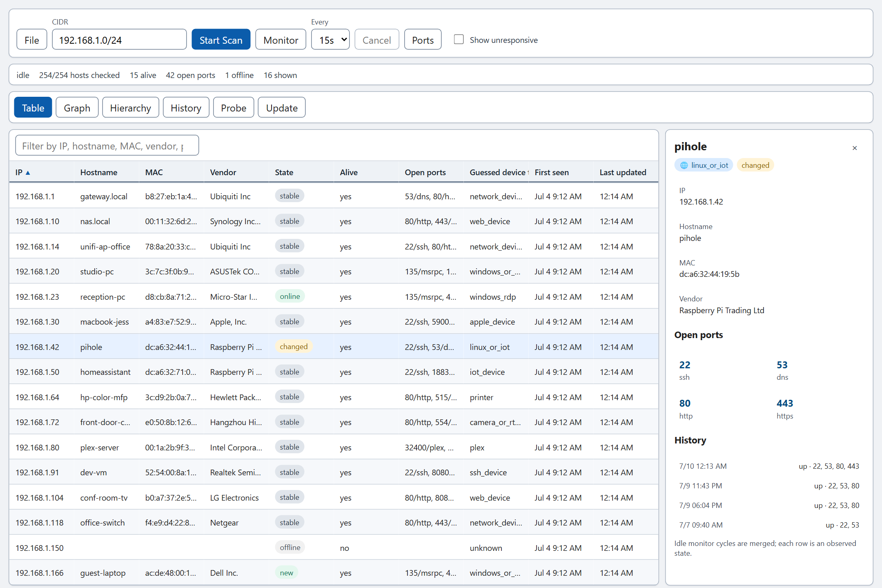882x588 pixels.
Task: Click the 7/7 09:40 AM history entry
Action: [769, 525]
